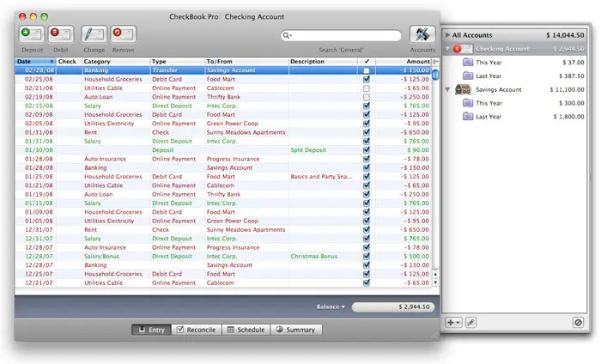
Task: Collapse the Savings Account disclosure triangle
Action: coord(447,89)
